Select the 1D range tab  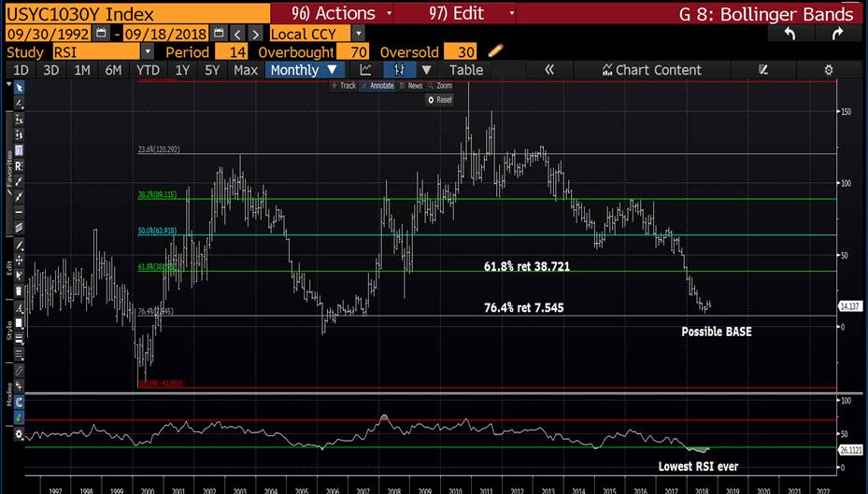21,70
